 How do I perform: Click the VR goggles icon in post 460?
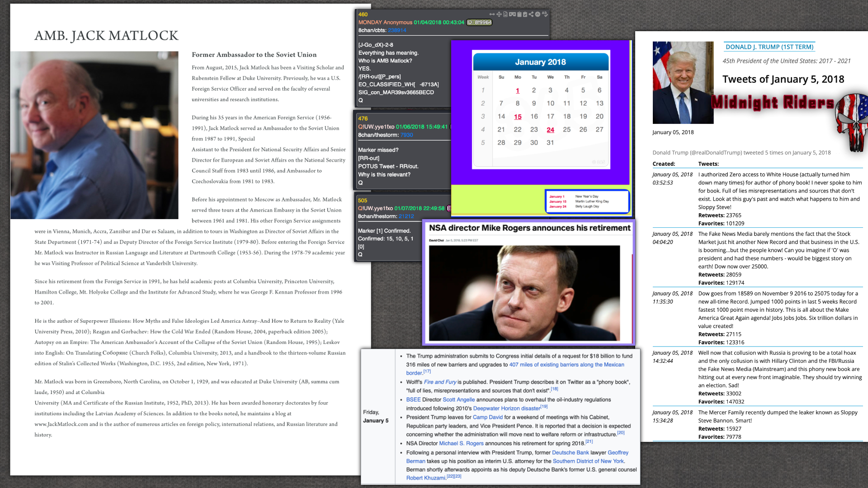512,14
